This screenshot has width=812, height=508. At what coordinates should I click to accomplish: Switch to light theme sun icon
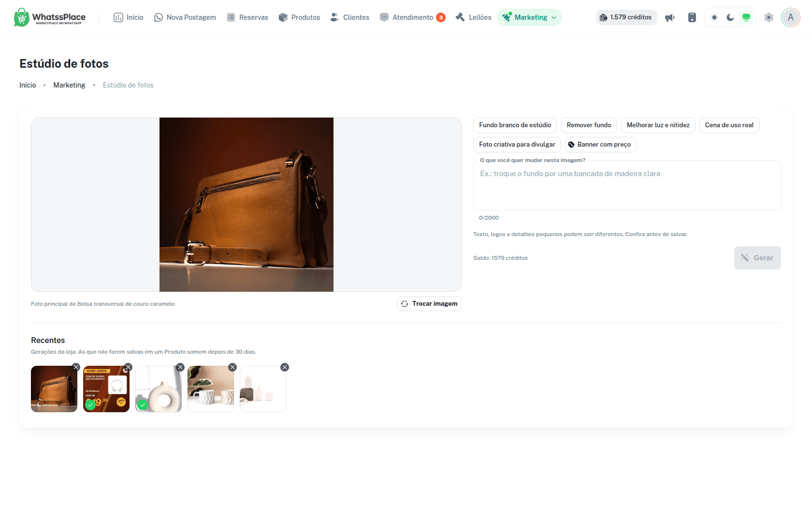pos(714,17)
